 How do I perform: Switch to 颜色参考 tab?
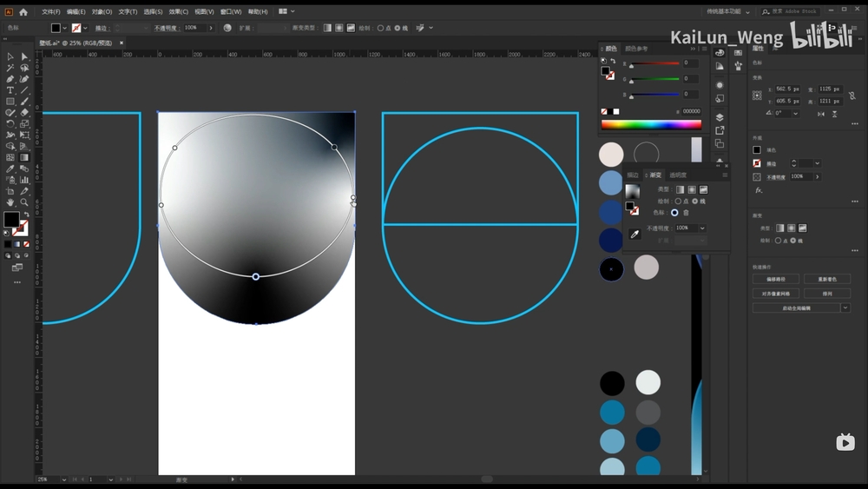coord(636,49)
